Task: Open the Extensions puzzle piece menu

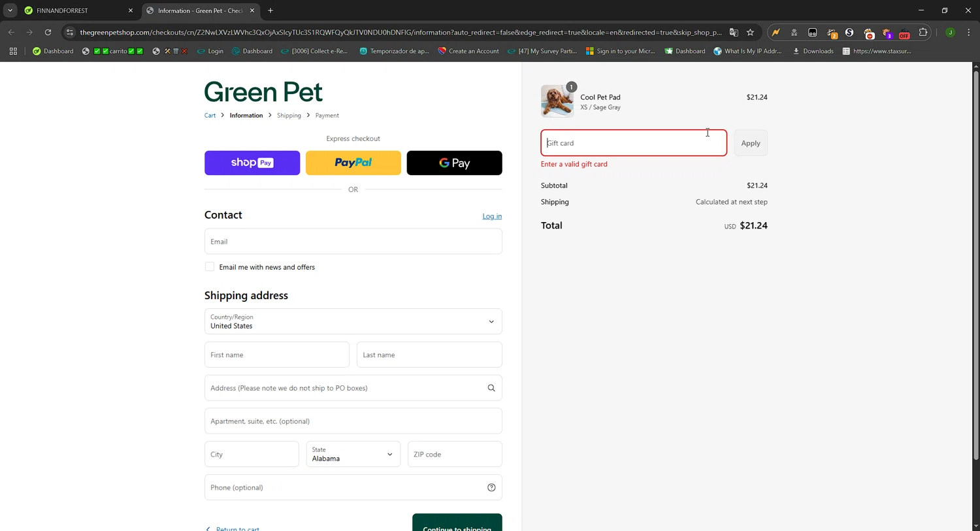Action: (923, 32)
